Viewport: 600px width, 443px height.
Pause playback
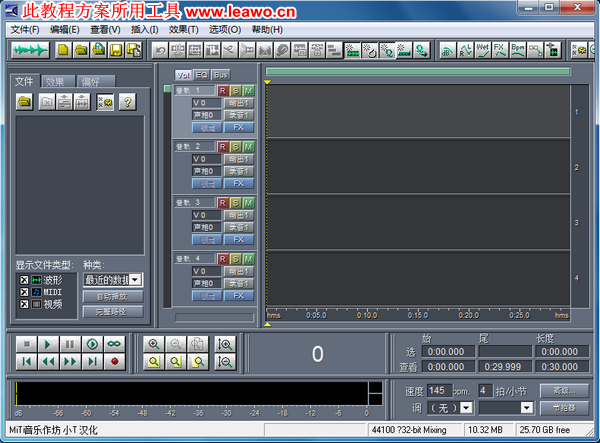70,344
